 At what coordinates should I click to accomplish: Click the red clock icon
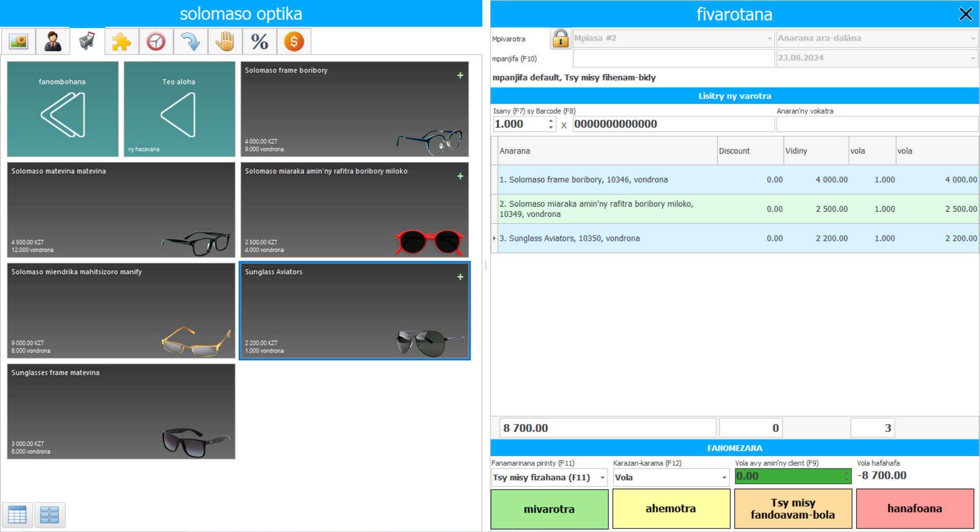[156, 41]
